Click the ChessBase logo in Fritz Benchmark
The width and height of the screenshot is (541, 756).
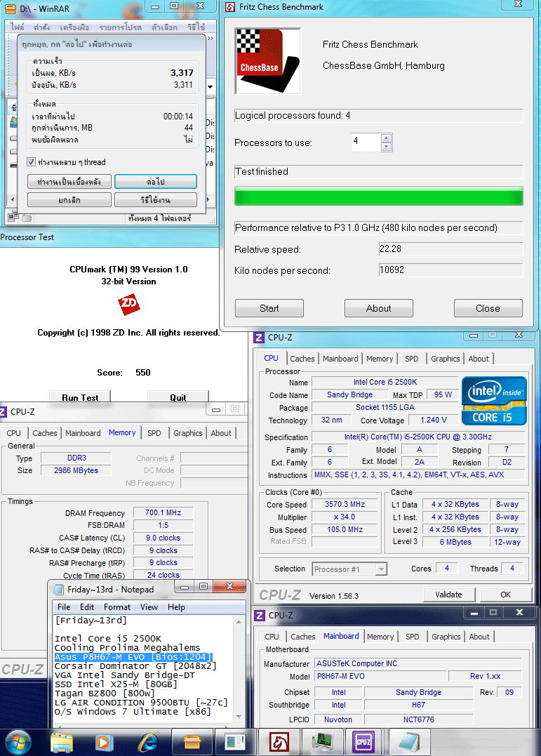[267, 61]
